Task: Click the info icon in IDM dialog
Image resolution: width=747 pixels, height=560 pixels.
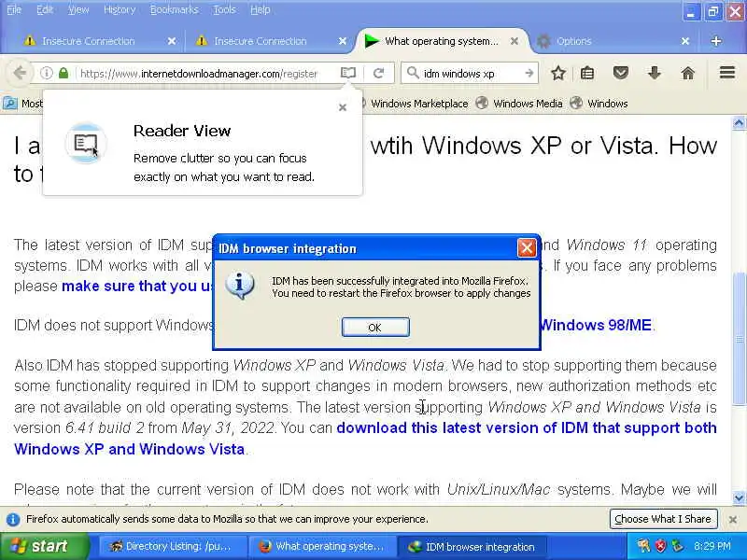Action: pos(240,285)
